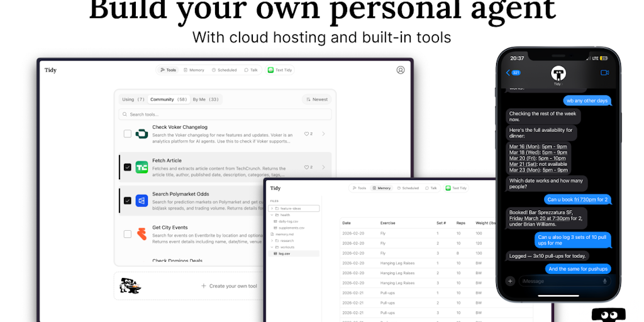Select the Community (58) tab
Screen dimensions: 644x322
168,99
